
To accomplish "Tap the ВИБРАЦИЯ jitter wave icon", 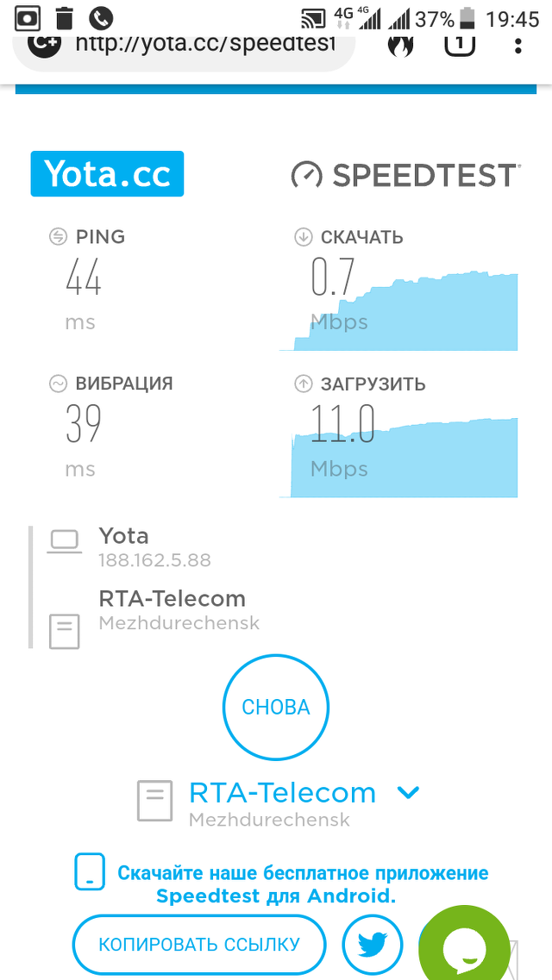I will pos(58,384).
